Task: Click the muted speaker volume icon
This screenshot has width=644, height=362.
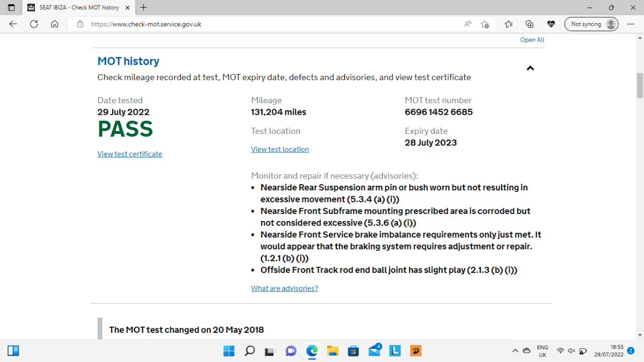Action: (x=572, y=351)
